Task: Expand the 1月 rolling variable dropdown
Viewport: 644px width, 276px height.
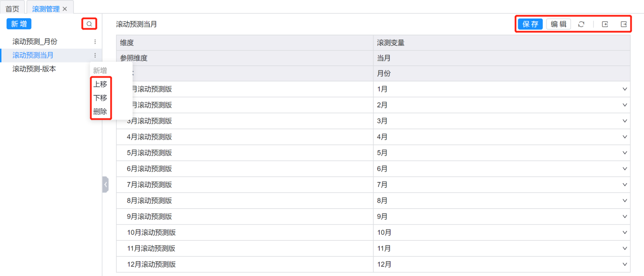Action: coord(624,89)
